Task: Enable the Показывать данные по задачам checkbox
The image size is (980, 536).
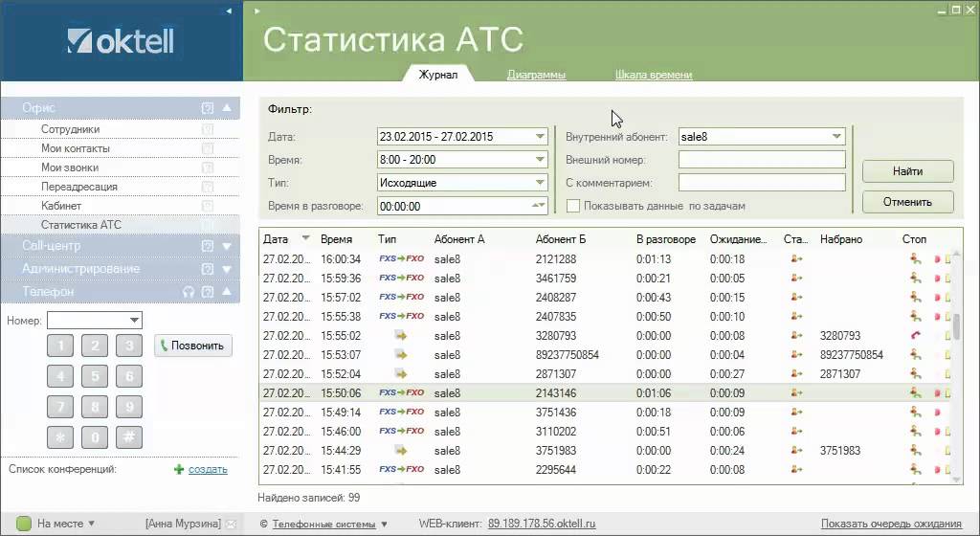Action: tap(573, 206)
